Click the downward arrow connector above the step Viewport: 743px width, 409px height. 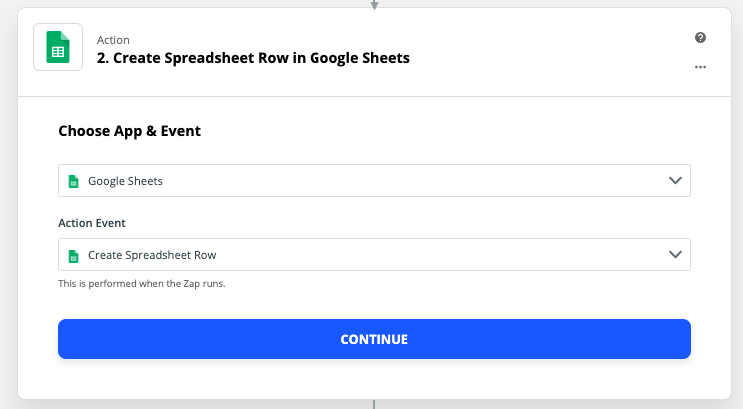(374, 5)
